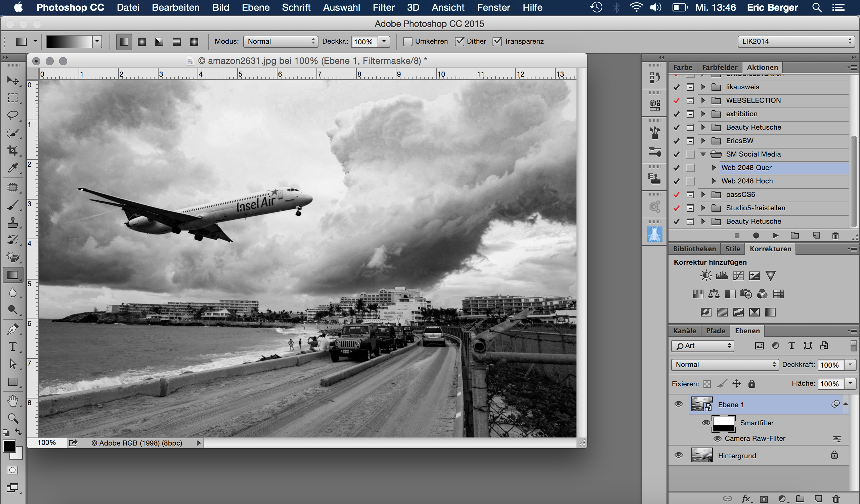Open the Modus blend mode dropdown
This screenshot has width=860, height=504.
pos(281,42)
